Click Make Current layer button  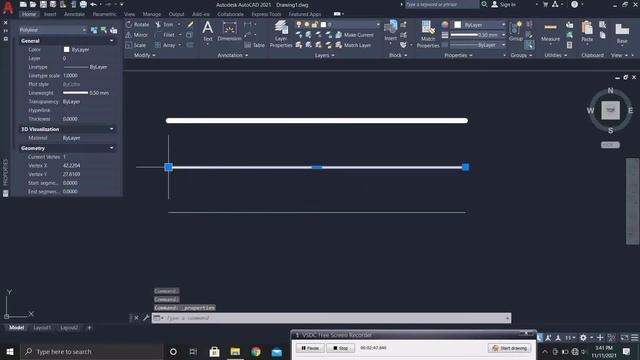point(354,35)
